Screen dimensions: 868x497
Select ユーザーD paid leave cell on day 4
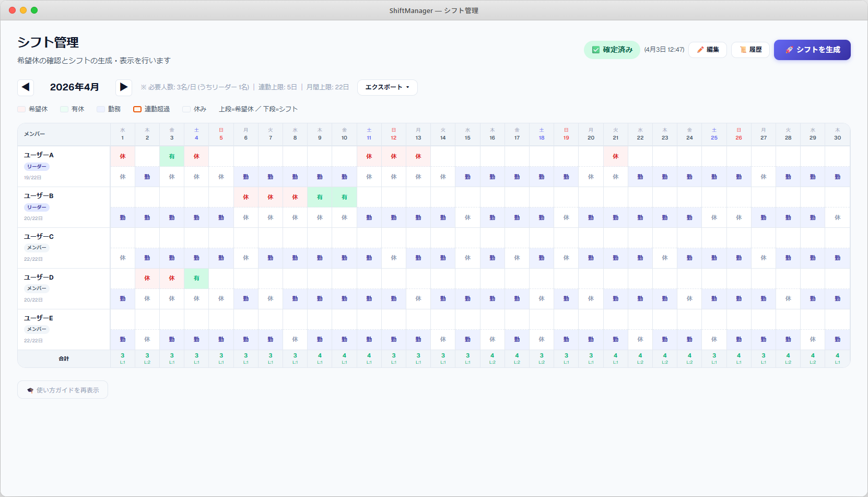click(x=196, y=279)
